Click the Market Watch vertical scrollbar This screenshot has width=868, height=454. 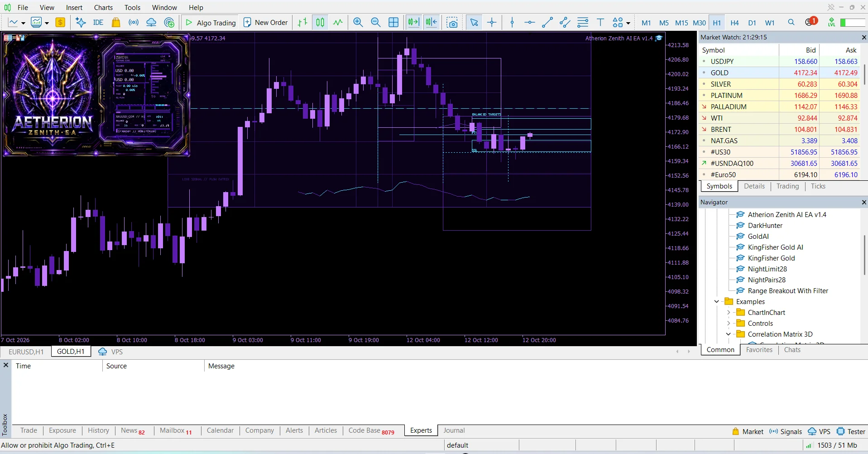(x=864, y=74)
